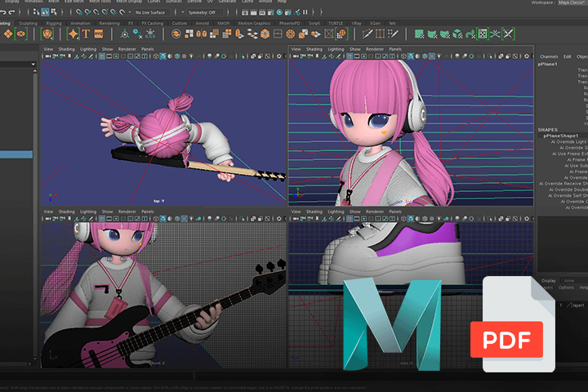588x392 pixels.
Task: Open Lighting menu in bottom-left viewport
Action: click(x=88, y=212)
